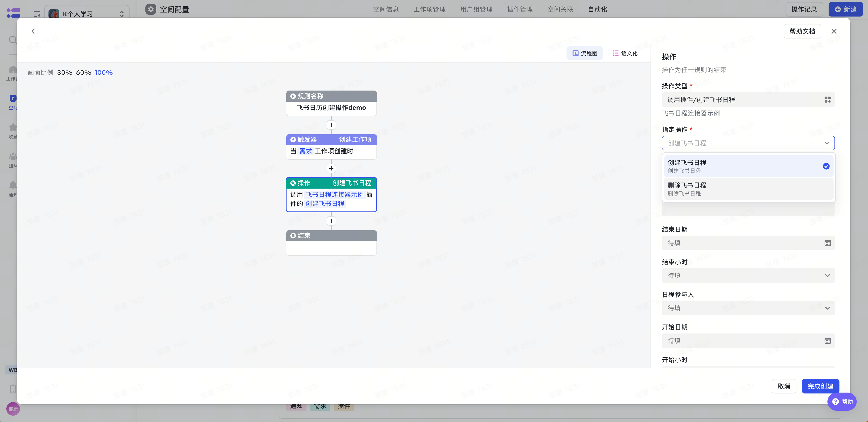
Task: Click the app logo icon
Action: click(x=13, y=13)
